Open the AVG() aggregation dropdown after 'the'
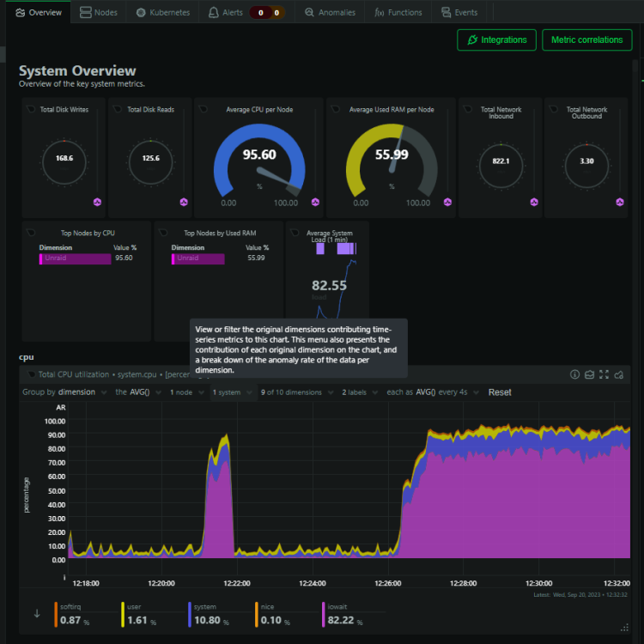Image resolution: width=644 pixels, height=644 pixels. coord(138,392)
